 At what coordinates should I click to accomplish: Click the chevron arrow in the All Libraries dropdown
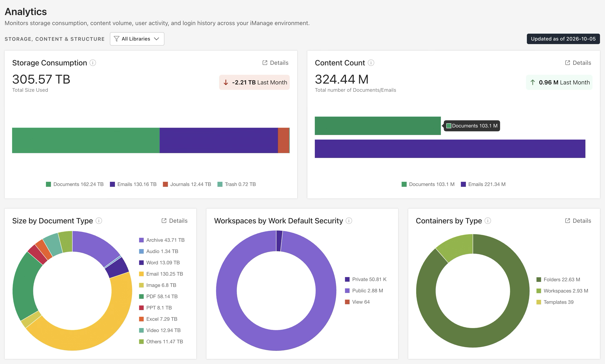pyautogui.click(x=156, y=39)
